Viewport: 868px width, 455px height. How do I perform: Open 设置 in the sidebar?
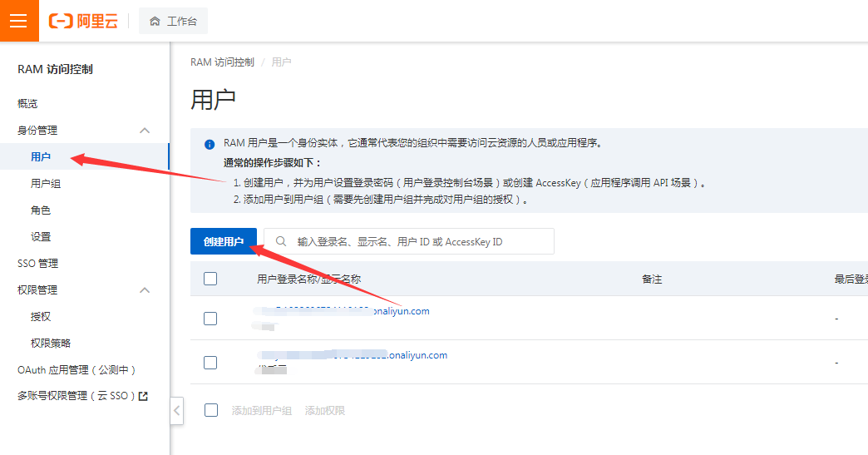point(41,236)
